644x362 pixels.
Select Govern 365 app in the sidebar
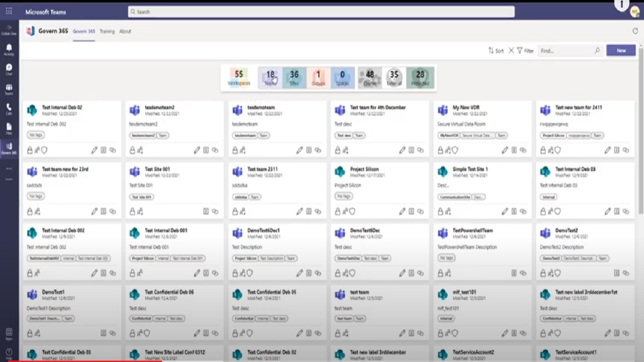[9, 149]
